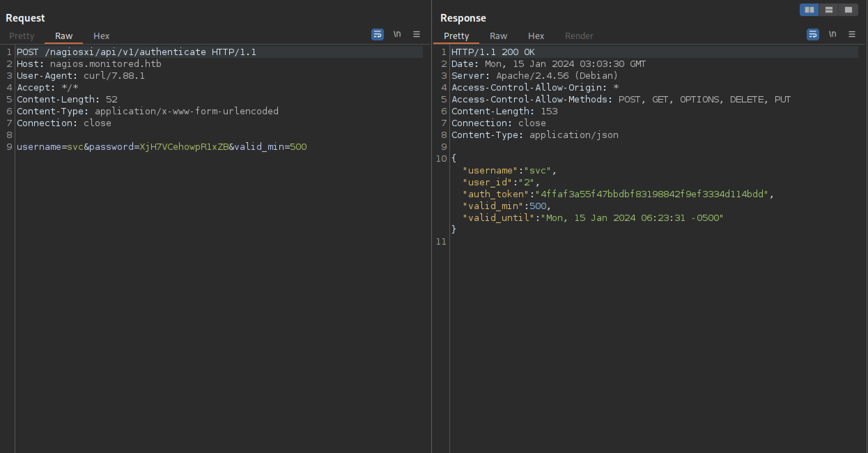The width and height of the screenshot is (868, 453).
Task: Select tabbed single-pane layout icon
Action: (848, 10)
